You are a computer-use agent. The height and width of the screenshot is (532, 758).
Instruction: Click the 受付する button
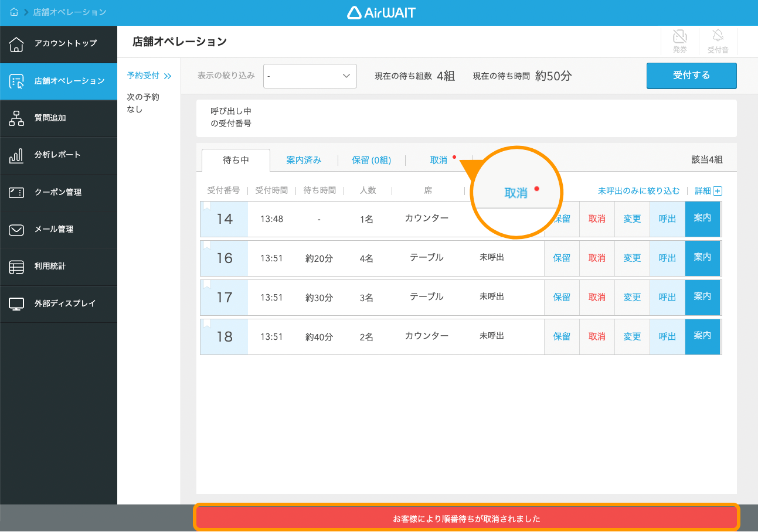[691, 76]
